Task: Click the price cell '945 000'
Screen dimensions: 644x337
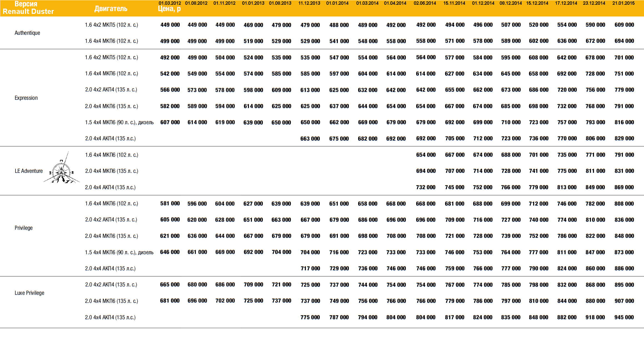Action: 624,317
